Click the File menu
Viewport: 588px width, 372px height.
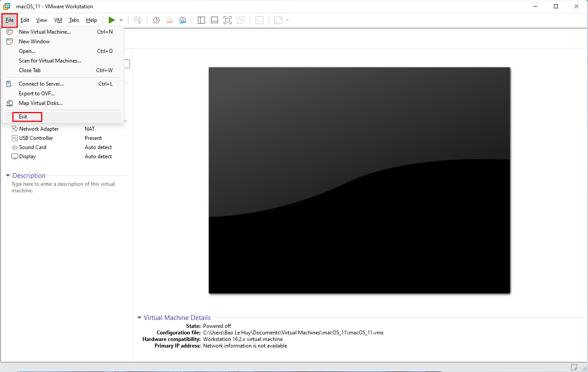pos(10,20)
